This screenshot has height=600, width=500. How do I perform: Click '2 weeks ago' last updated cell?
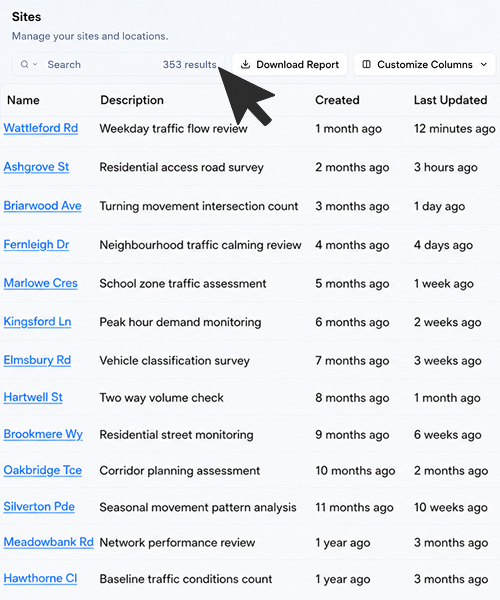point(448,322)
